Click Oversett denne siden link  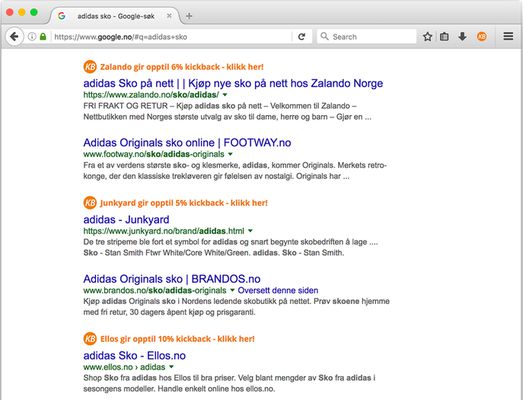(x=278, y=290)
